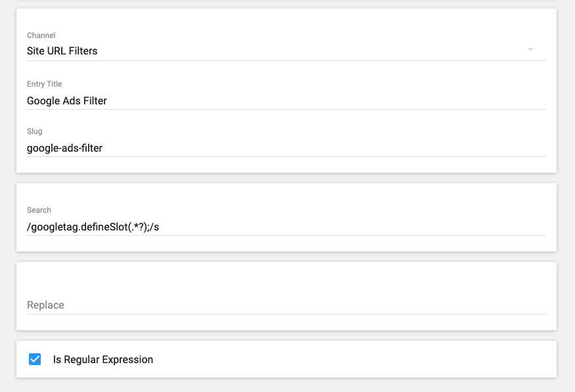This screenshot has height=392, width=575.
Task: Click the 'google-ads-filter' slug text
Action: [x=64, y=148]
